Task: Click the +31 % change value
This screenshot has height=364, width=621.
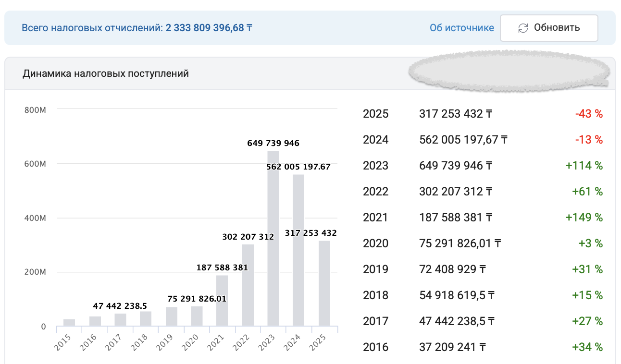Action: [587, 269]
